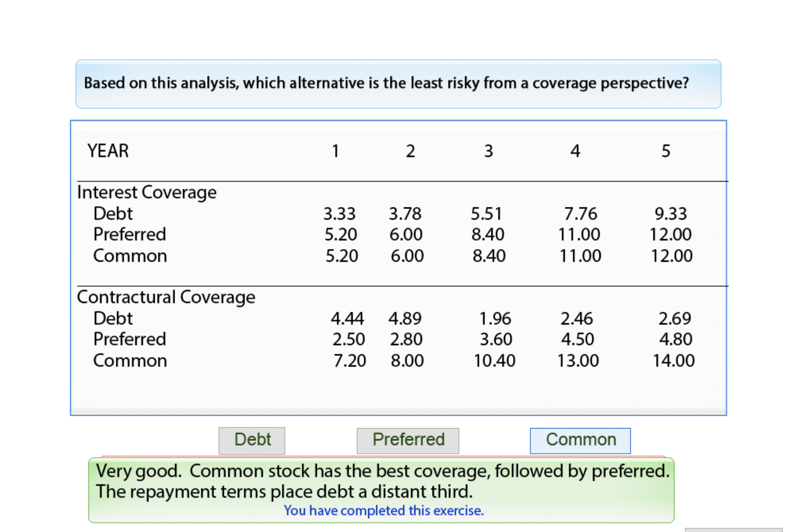Click Preferred contractual coverage value 2.50
The width and height of the screenshot is (799, 532).
(x=349, y=339)
